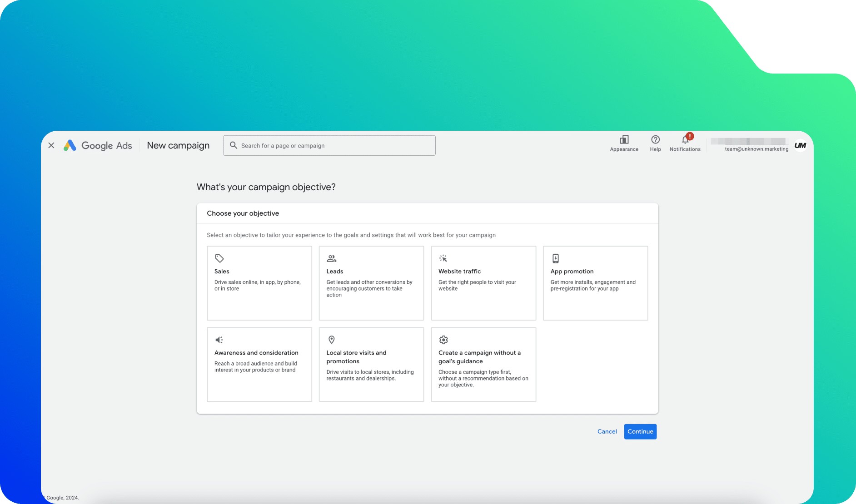
Task: Click the Sales price tag icon
Action: click(x=219, y=258)
